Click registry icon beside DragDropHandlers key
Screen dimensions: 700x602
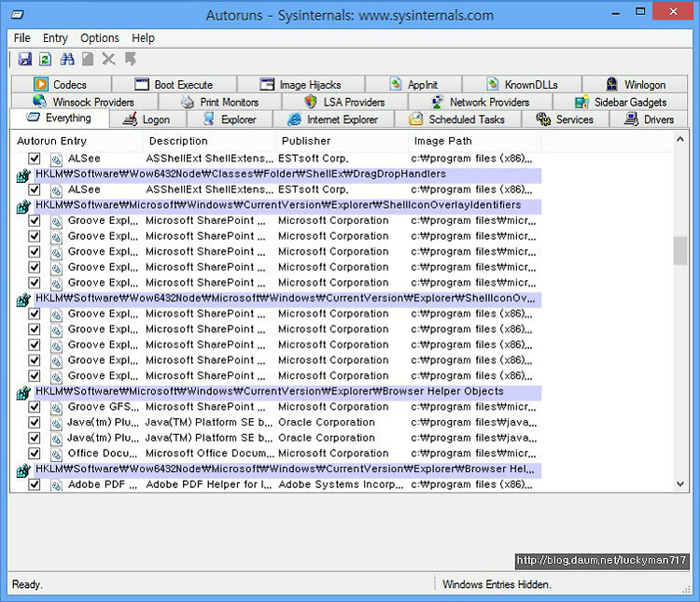tap(23, 175)
